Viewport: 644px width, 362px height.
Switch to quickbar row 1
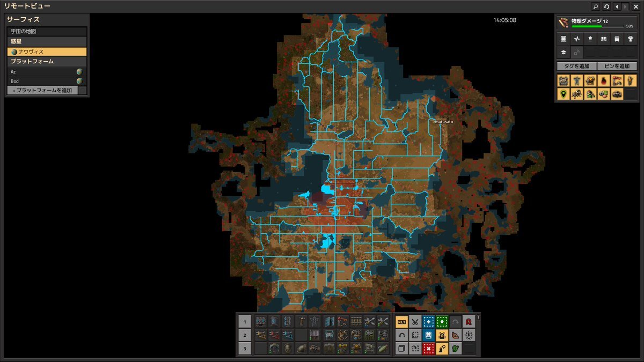click(x=244, y=322)
